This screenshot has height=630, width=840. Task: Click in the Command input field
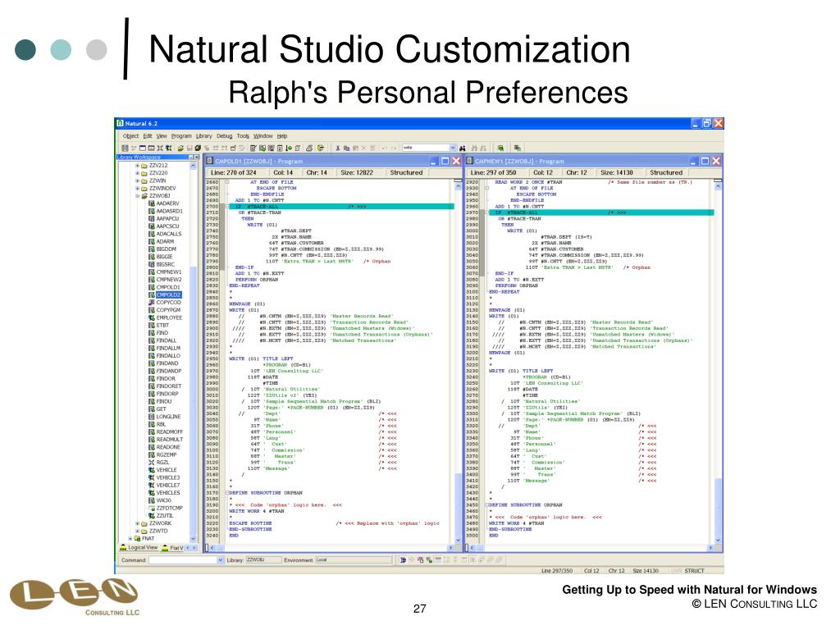coord(183,559)
